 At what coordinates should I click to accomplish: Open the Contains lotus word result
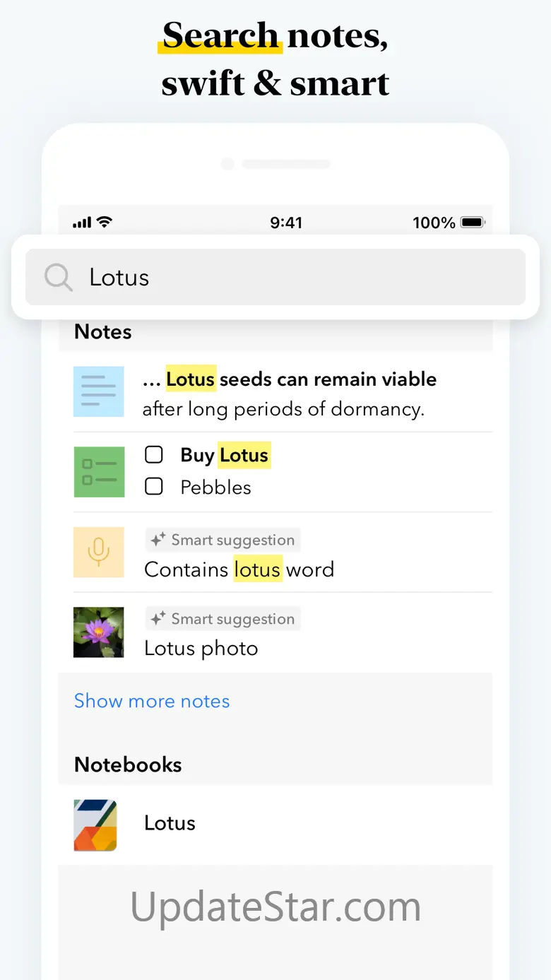(x=239, y=569)
